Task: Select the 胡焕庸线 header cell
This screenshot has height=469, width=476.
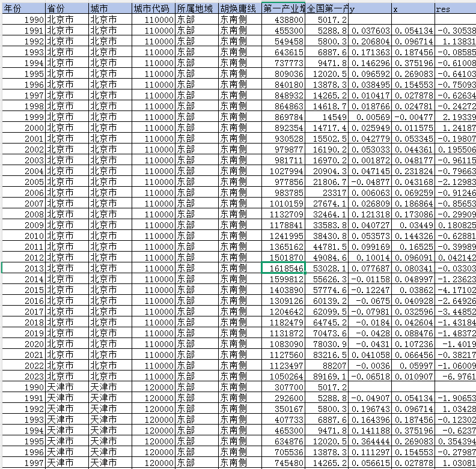Action: tap(240, 10)
